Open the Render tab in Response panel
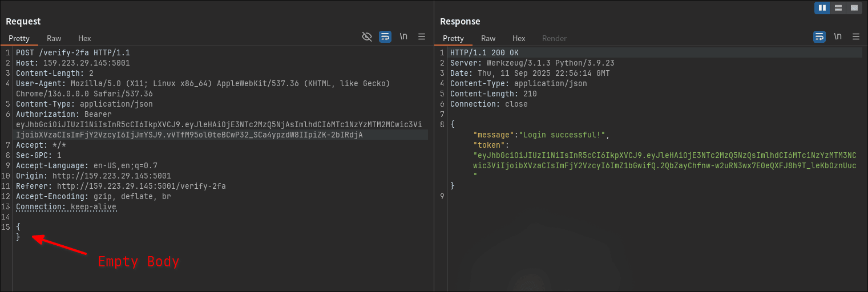The image size is (868, 292). (x=554, y=38)
